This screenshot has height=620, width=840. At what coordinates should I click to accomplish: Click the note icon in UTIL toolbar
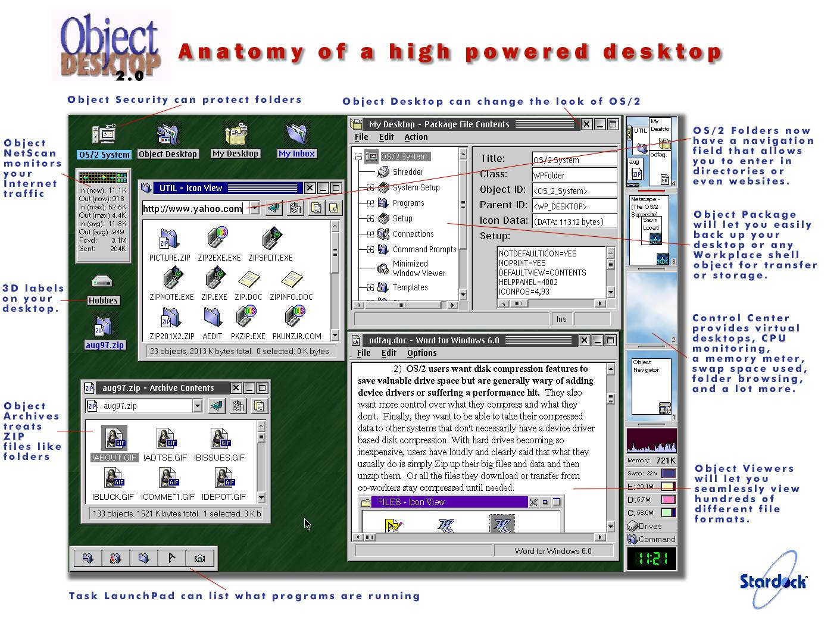pyautogui.click(x=335, y=208)
